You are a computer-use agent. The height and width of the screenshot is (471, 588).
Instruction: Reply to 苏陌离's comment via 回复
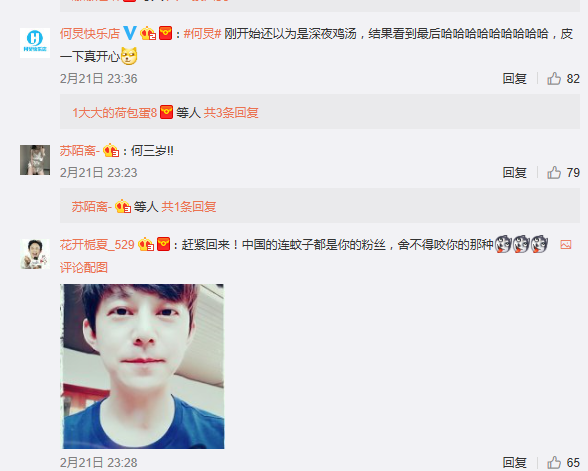tap(514, 172)
